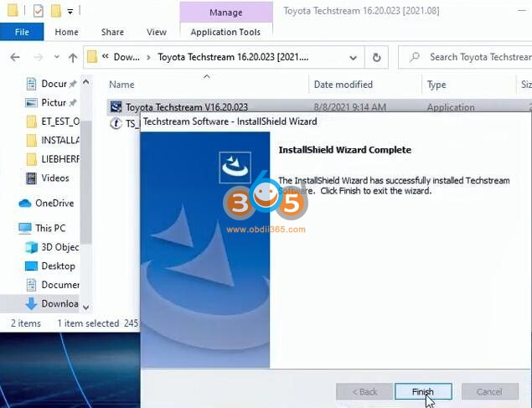Image resolution: width=532 pixels, height=408 pixels.
Task: Select the Toyota Techstream V16.20.023 file
Action: point(187,107)
